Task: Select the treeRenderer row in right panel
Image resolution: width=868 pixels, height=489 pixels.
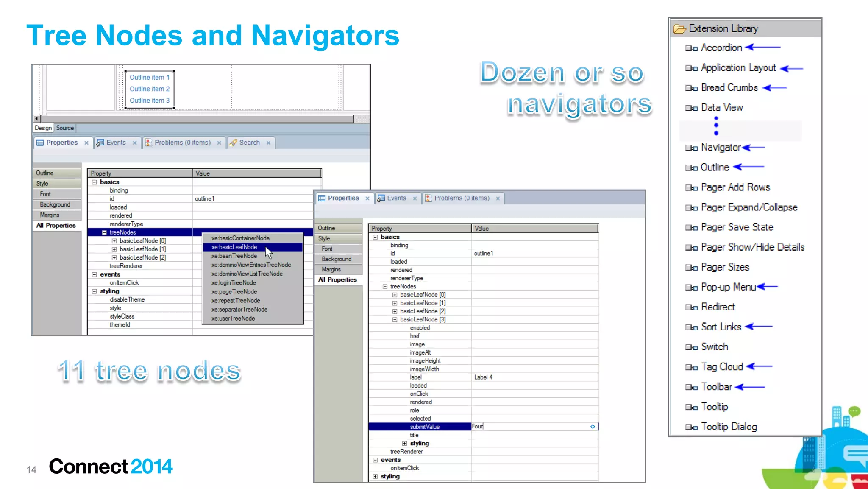Action: pos(483,452)
